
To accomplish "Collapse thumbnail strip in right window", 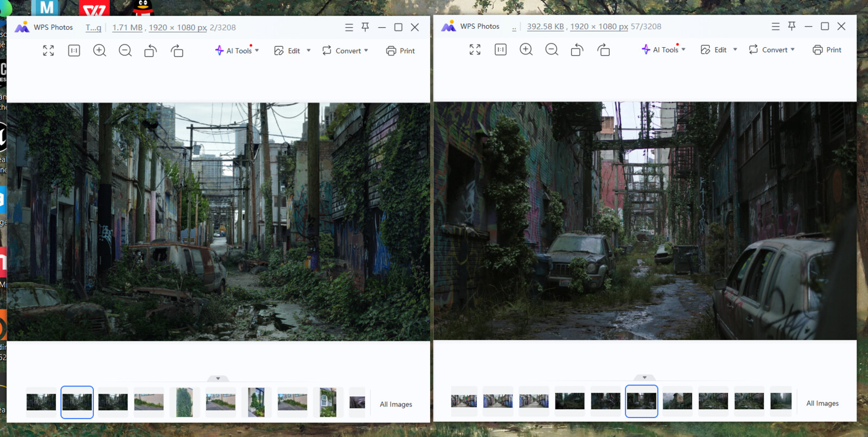I will coord(644,377).
